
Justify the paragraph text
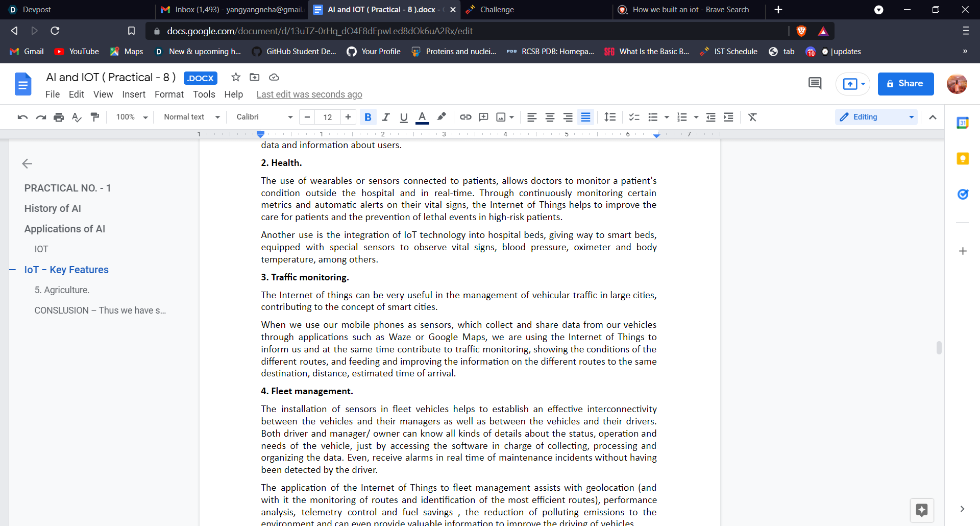(585, 117)
